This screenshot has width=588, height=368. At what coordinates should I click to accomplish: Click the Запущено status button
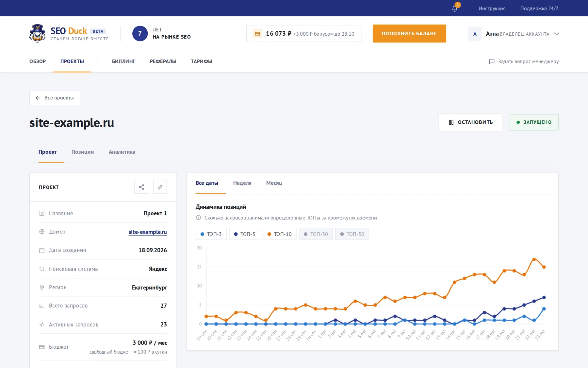534,122
